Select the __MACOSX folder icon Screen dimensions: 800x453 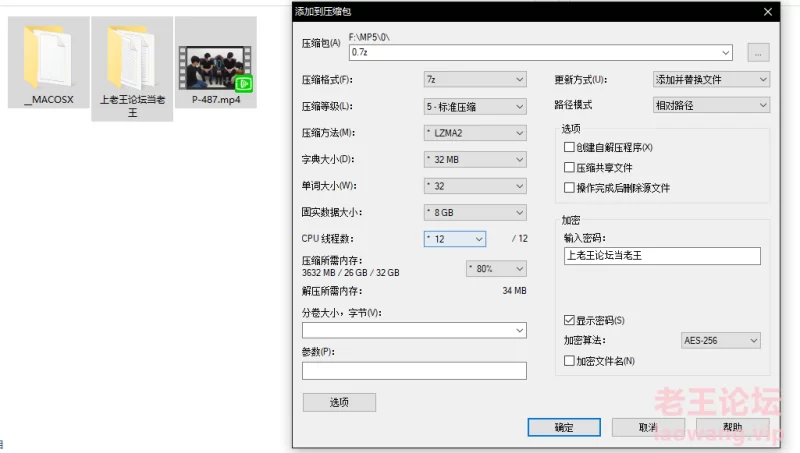[48, 58]
